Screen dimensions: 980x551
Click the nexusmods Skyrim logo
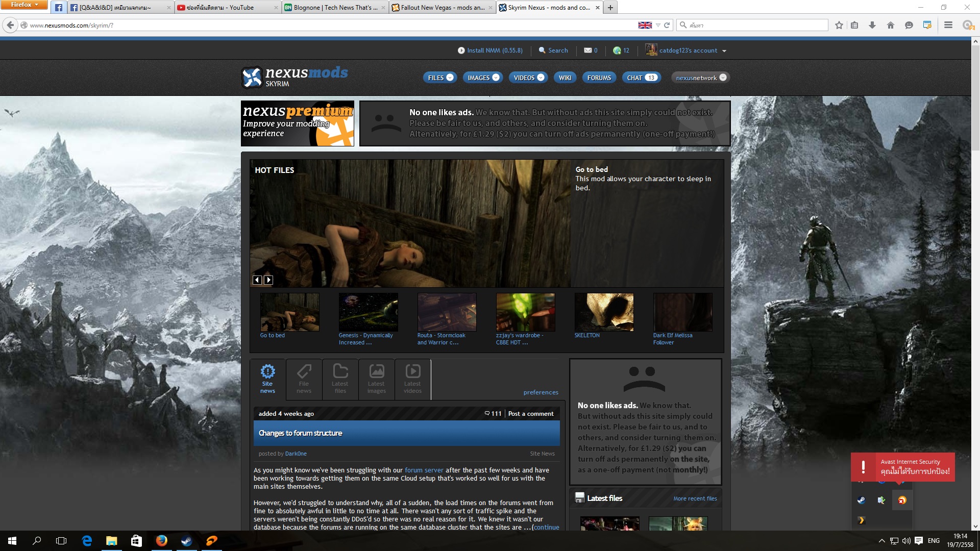[x=295, y=77]
